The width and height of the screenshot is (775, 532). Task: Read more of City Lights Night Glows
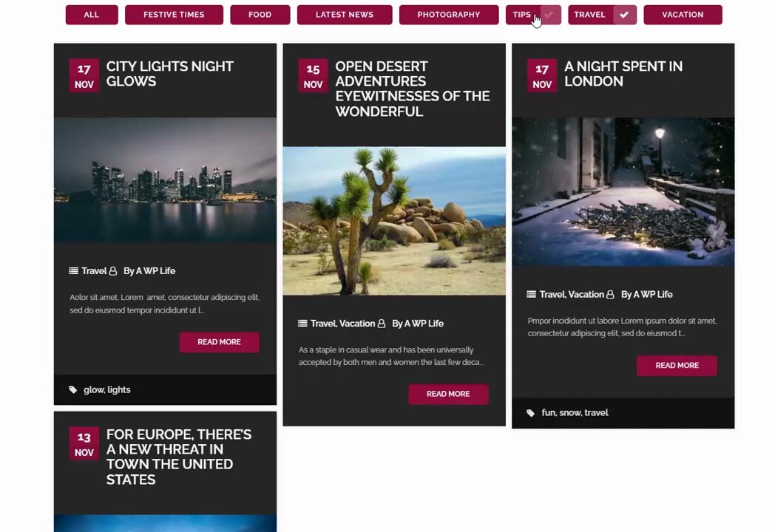click(219, 342)
